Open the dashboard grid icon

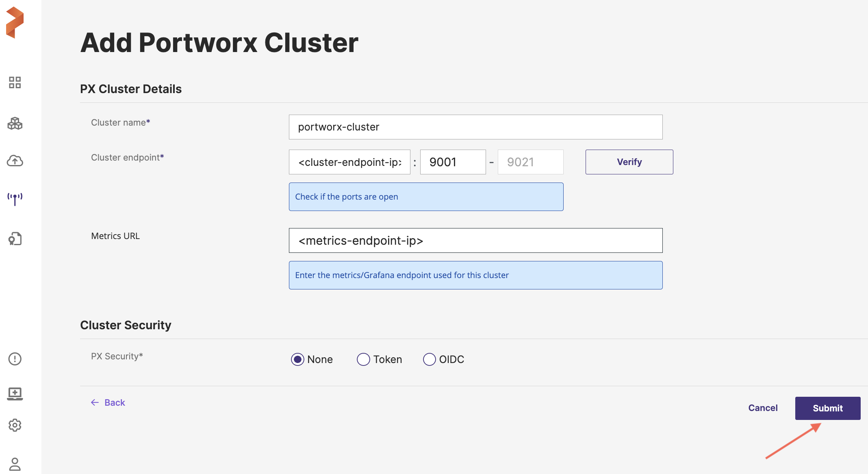pos(15,83)
